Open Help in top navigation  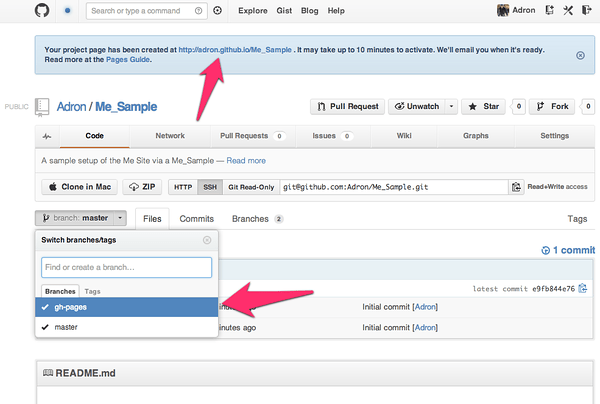(x=336, y=11)
